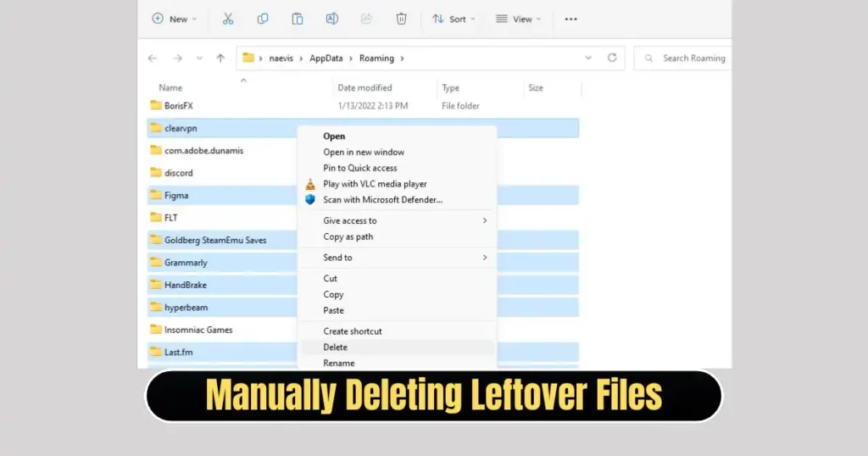Click the Delete trash icon in toolbar
The image size is (868, 456).
[401, 19]
